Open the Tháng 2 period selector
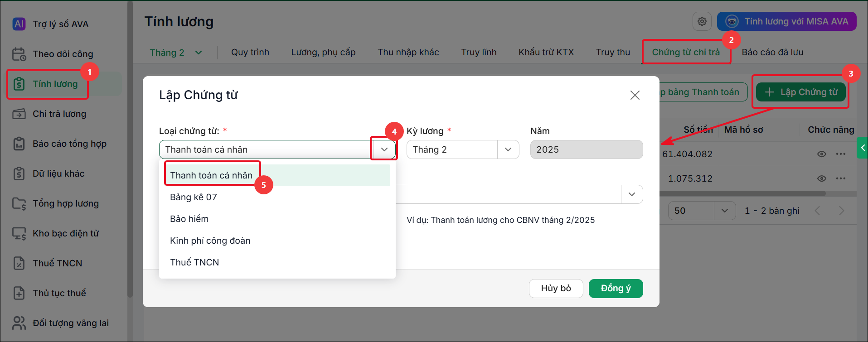 176,53
